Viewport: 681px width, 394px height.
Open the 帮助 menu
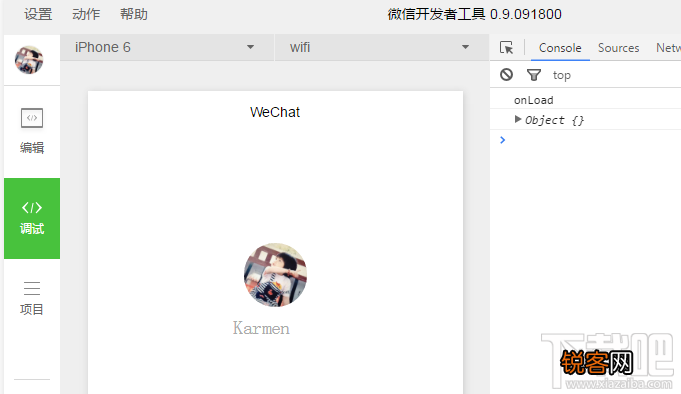(134, 14)
